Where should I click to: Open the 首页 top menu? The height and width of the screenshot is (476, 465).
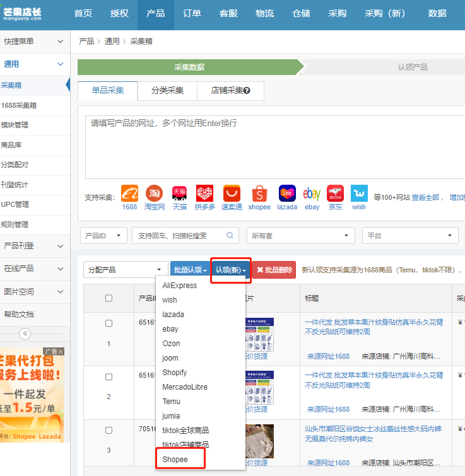83,14
